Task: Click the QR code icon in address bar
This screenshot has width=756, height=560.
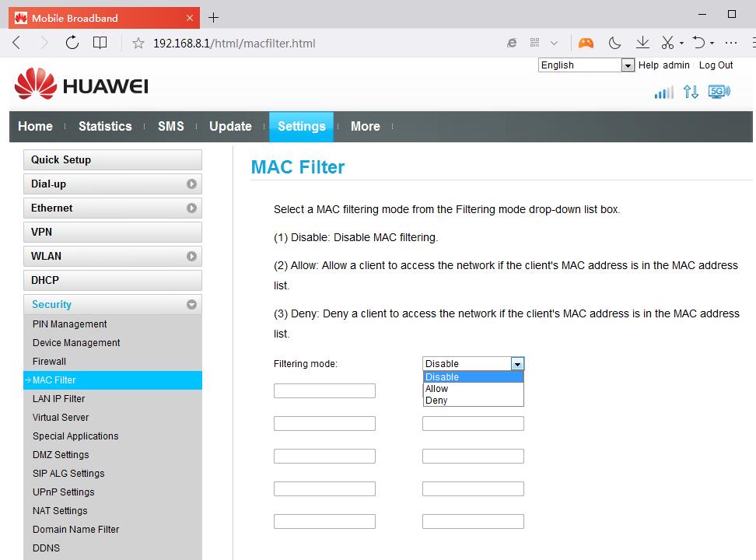Action: click(535, 44)
